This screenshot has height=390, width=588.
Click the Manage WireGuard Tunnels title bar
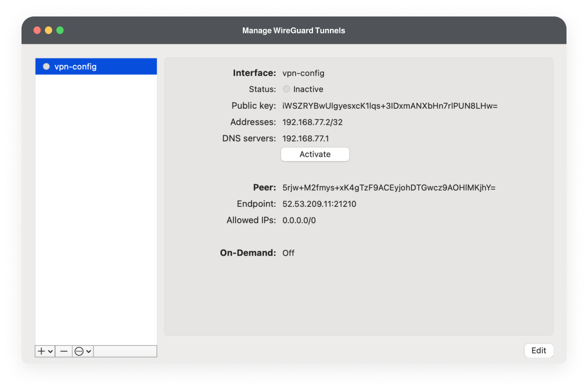[293, 30]
